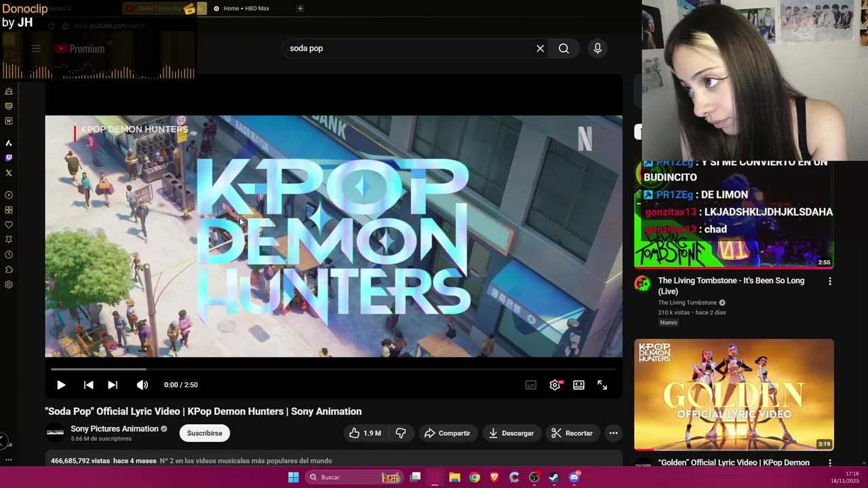Clear the soda pop search text

click(540, 48)
